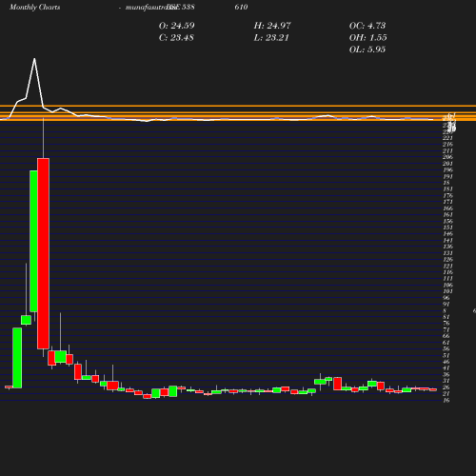This screenshot has width=476, height=476.
Task: Click the open value 'O: 24.59'
Action: [x=176, y=26]
